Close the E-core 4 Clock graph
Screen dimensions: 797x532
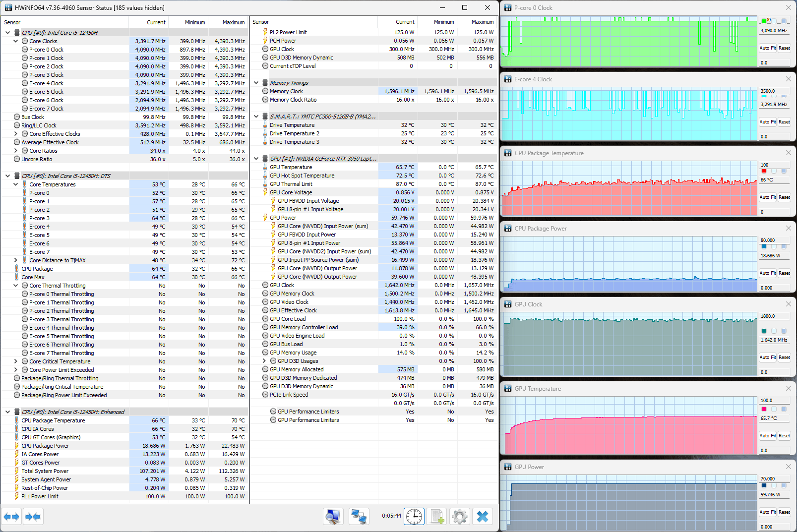pos(789,79)
